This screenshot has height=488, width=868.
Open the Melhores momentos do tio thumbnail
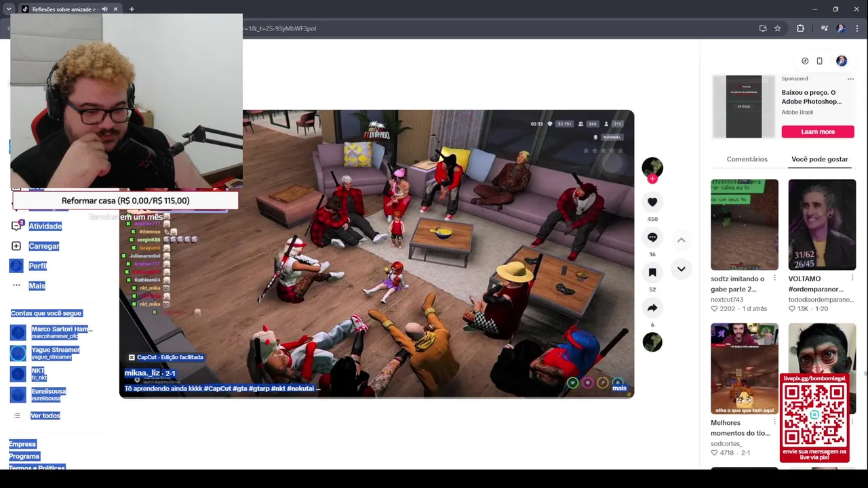(x=744, y=369)
